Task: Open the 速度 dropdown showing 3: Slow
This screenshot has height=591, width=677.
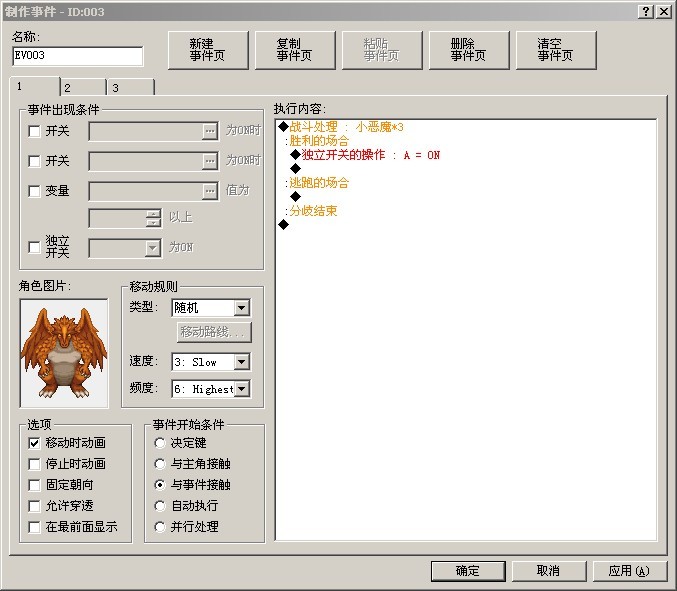Action: pyautogui.click(x=211, y=362)
